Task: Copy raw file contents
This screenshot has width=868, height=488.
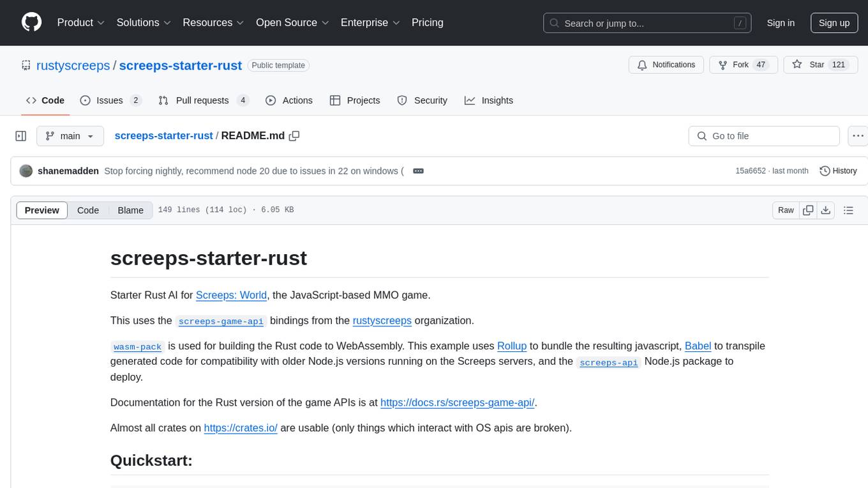Action: (x=808, y=210)
